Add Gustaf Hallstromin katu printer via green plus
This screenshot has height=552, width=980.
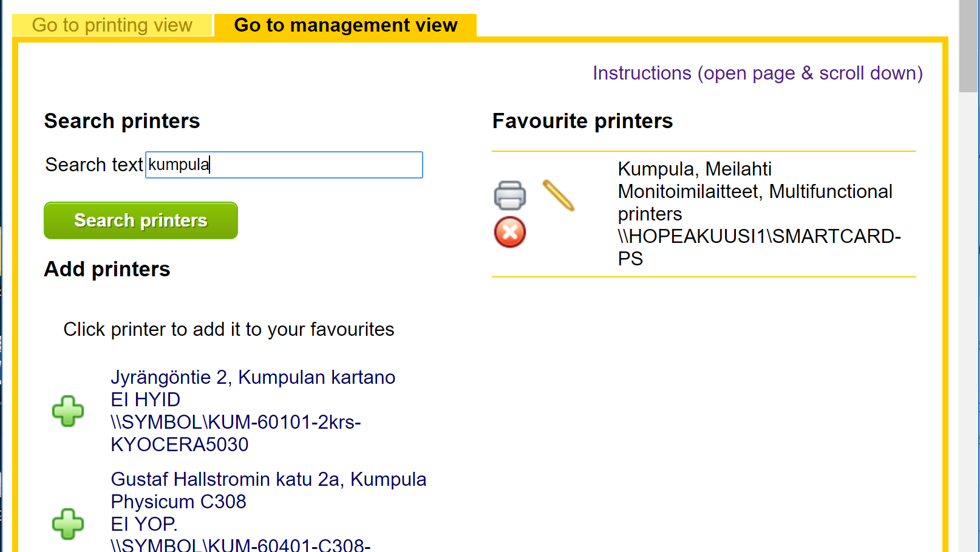coord(68,523)
